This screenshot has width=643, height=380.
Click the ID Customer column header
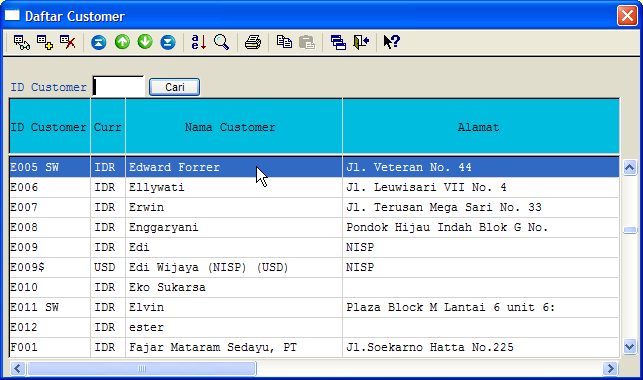(49, 127)
